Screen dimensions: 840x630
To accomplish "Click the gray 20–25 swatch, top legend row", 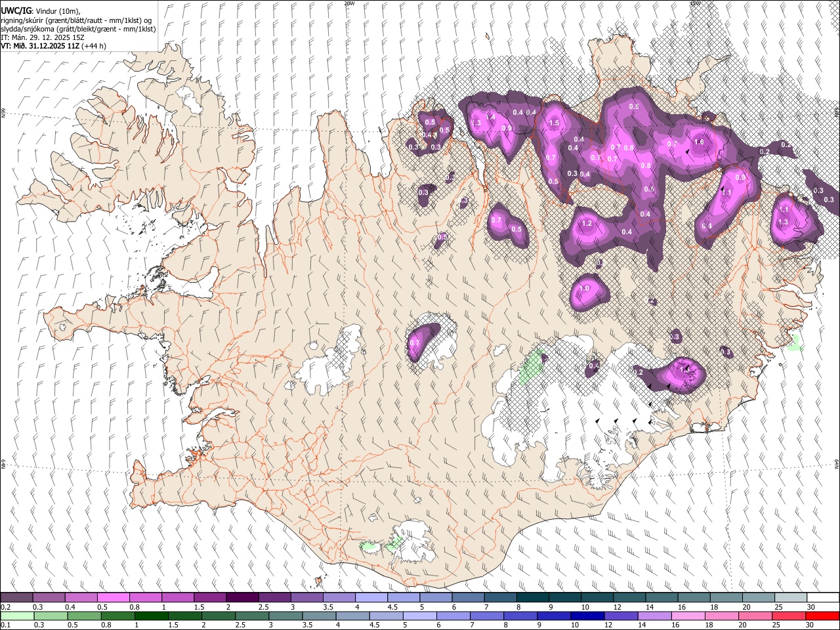I will pyautogui.click(x=759, y=598).
